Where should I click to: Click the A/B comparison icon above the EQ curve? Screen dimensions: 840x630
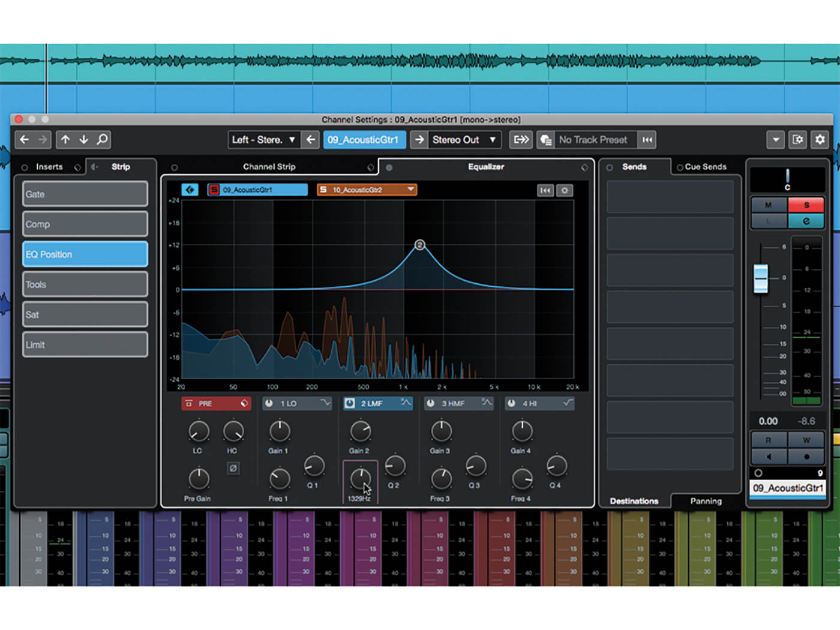point(191,190)
